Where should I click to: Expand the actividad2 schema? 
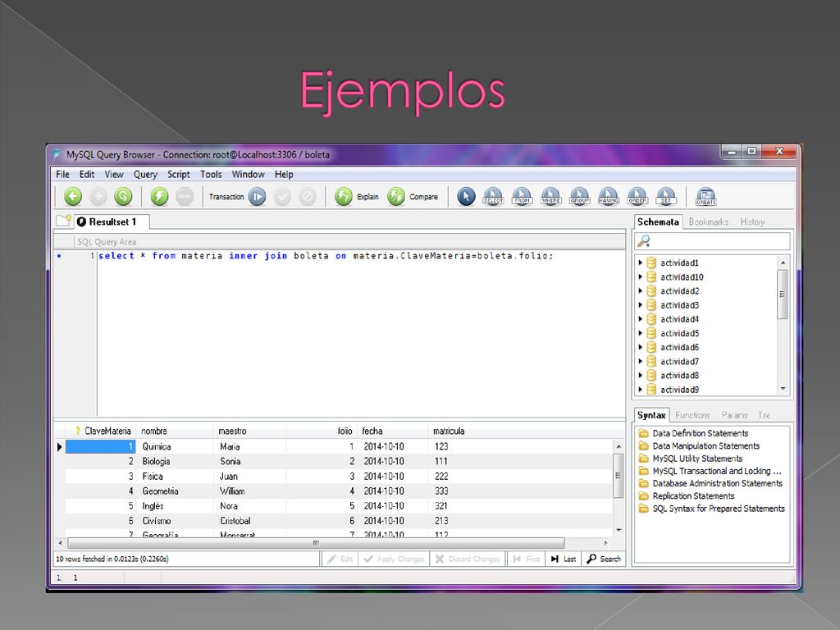(640, 291)
